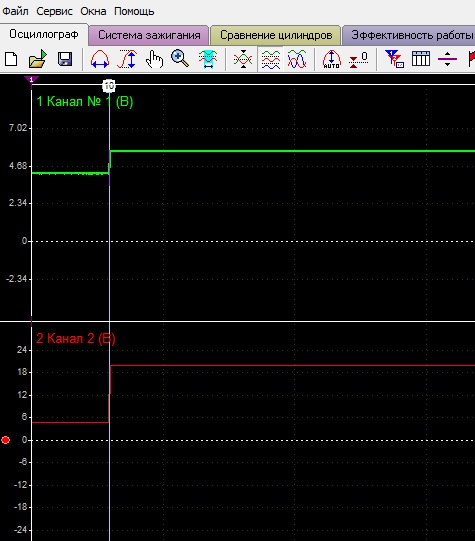Open the Окна menu
Image resolution: width=475 pixels, height=541 pixels.
pyautogui.click(x=93, y=11)
